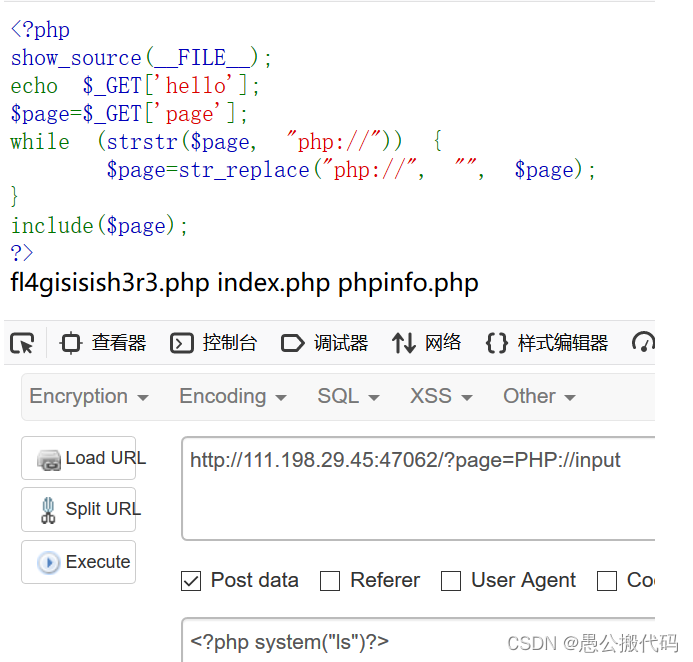693x662 pixels.
Task: Open the 样式编辑器 style editor tab
Action: pyautogui.click(x=547, y=343)
